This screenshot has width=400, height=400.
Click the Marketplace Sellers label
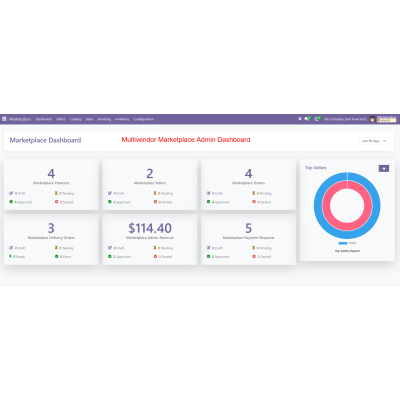[x=150, y=183]
